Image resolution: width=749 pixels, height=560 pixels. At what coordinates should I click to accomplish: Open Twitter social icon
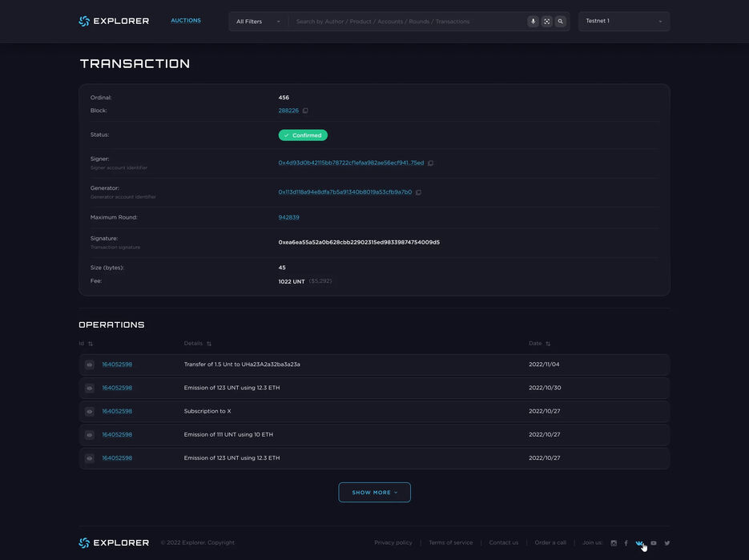[x=667, y=543]
